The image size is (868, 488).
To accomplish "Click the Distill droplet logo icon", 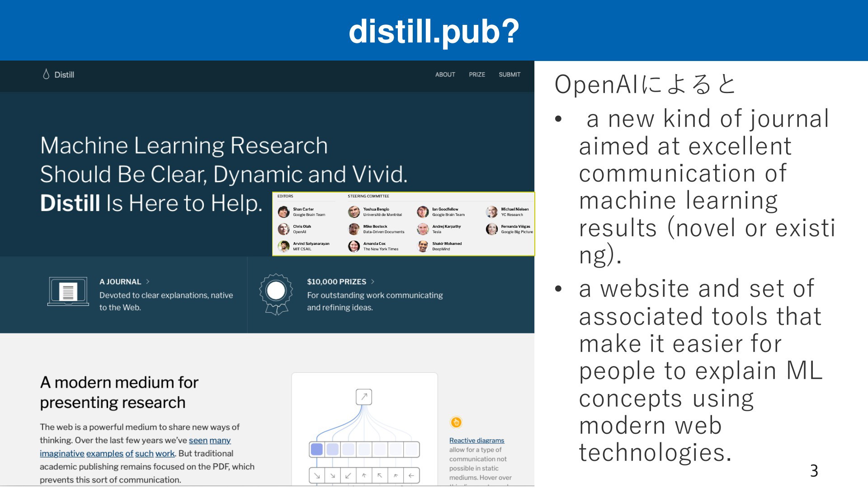I will (46, 74).
